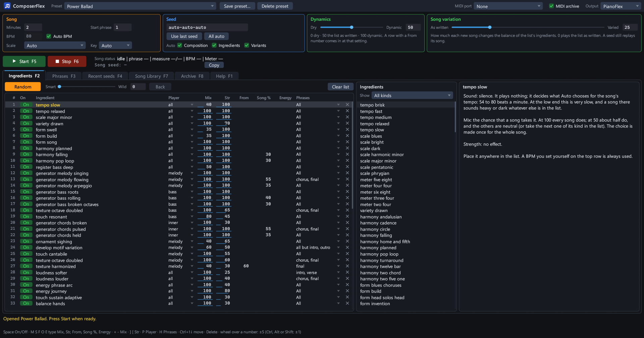Remove touch resonant row with X icon
Screen dimensions: 644x338
[347, 217]
